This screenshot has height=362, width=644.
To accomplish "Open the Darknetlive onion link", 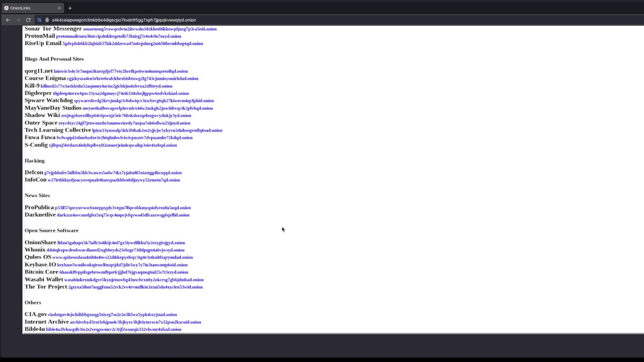I will tap(123, 215).
